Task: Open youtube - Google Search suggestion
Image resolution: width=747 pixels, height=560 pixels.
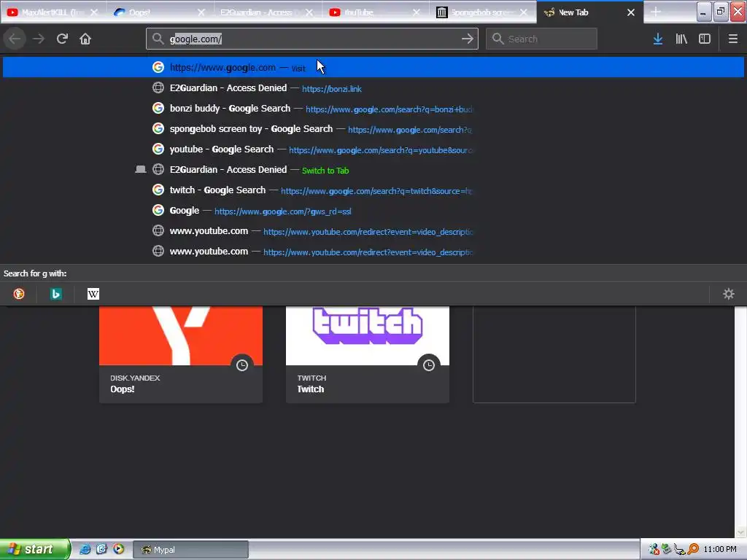Action: 373,149
